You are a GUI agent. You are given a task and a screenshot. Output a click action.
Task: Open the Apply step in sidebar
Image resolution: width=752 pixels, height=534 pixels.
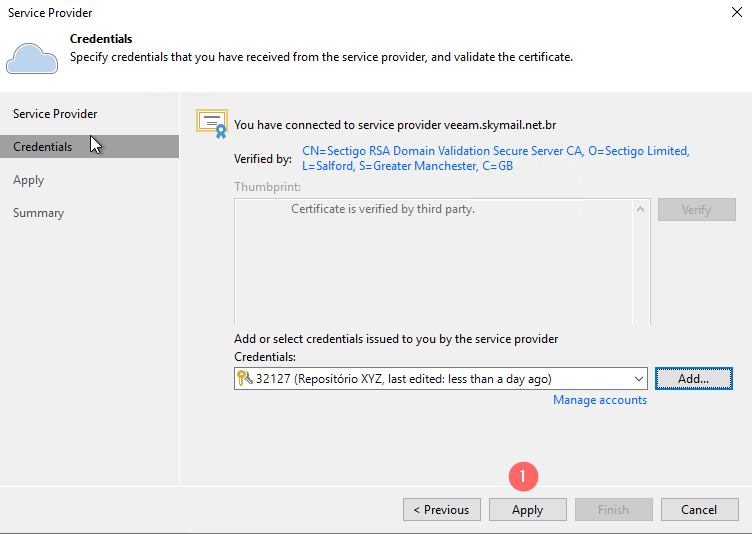29,180
